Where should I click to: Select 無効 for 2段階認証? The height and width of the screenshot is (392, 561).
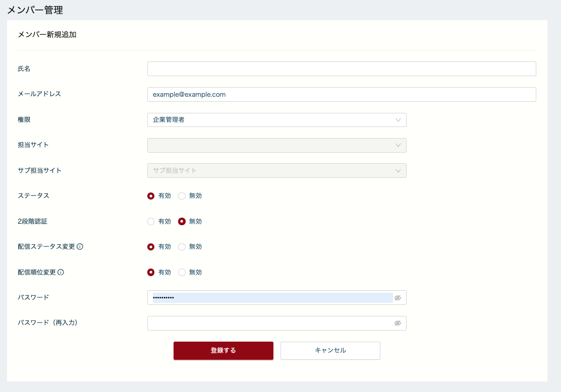click(x=182, y=222)
